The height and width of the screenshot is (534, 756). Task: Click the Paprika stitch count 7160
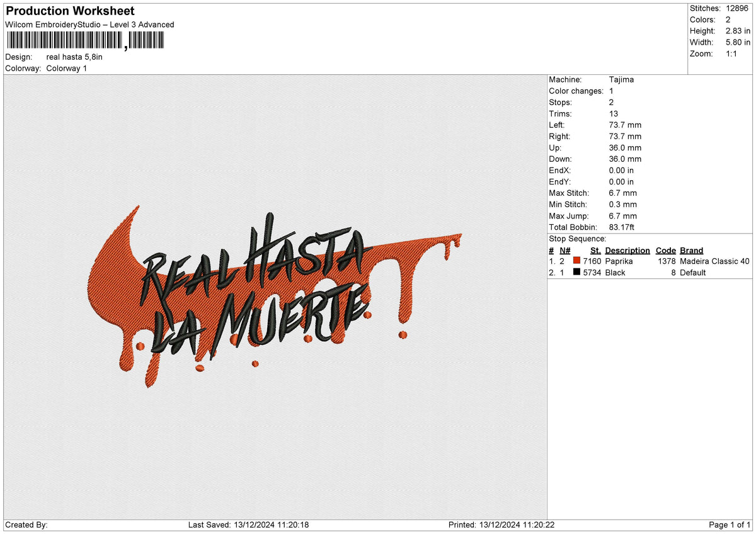[592, 261]
